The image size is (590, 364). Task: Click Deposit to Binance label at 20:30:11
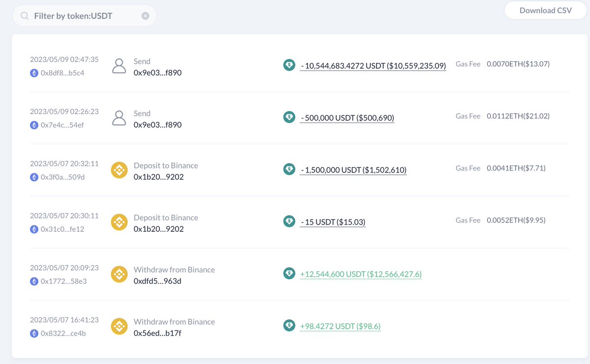(x=166, y=218)
